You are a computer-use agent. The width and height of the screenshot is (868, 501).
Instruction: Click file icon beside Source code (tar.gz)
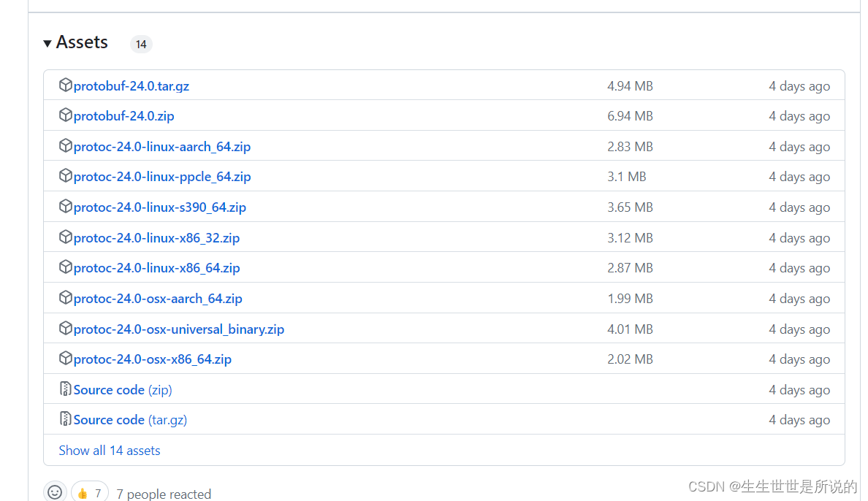click(x=65, y=418)
